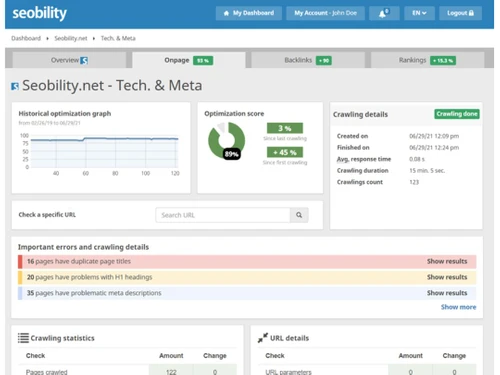Image resolution: width=500 pixels, height=375 pixels.
Task: Show results for H1 heading problems
Action: coord(447,277)
